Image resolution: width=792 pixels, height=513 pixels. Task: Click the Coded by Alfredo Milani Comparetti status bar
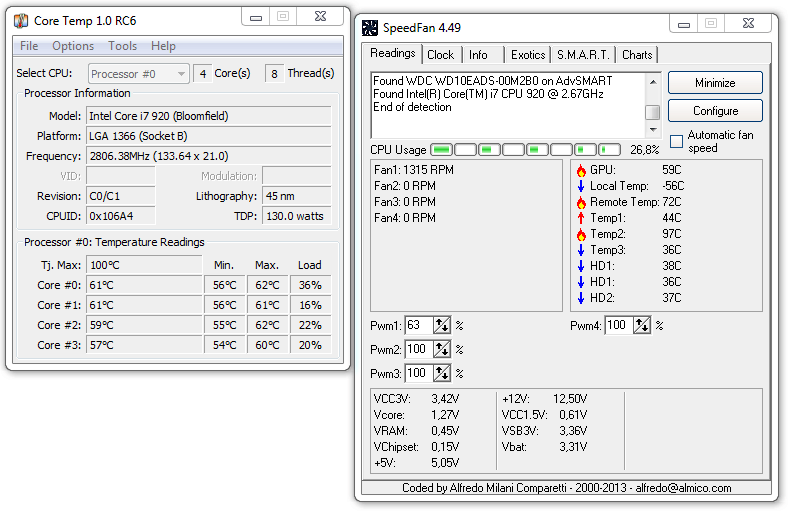pos(566,488)
